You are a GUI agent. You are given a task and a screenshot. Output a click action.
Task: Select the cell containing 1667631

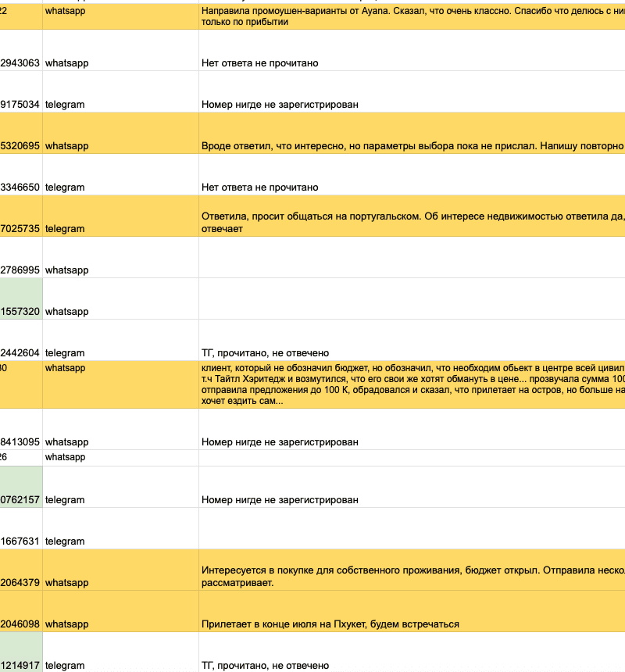pyautogui.click(x=21, y=528)
